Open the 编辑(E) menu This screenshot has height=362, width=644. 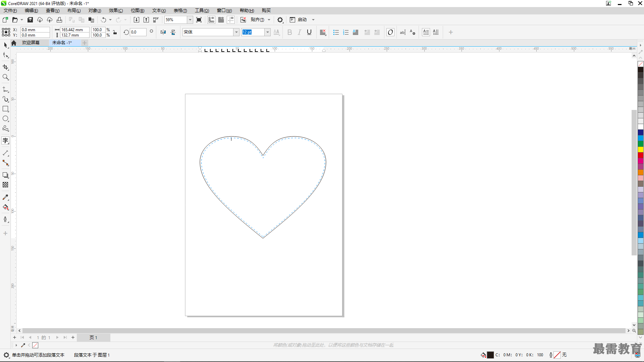(32, 10)
